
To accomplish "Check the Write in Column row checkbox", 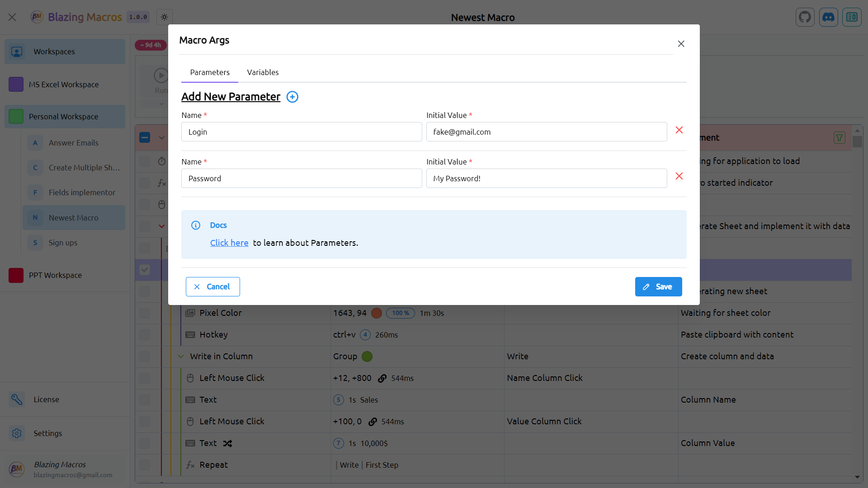I will pyautogui.click(x=145, y=357).
